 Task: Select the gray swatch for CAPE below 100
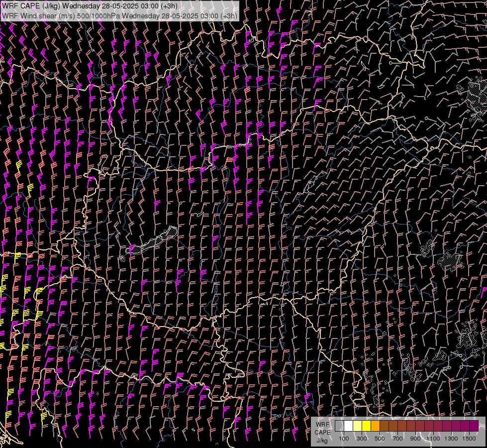pyautogui.click(x=339, y=426)
